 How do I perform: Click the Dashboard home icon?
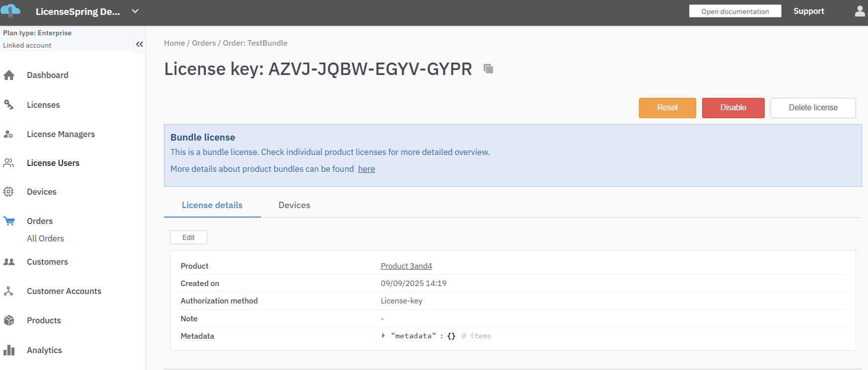(x=9, y=75)
